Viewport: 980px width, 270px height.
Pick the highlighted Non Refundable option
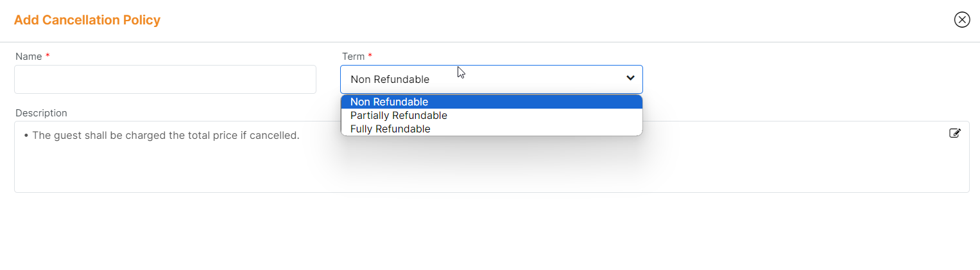(389, 102)
